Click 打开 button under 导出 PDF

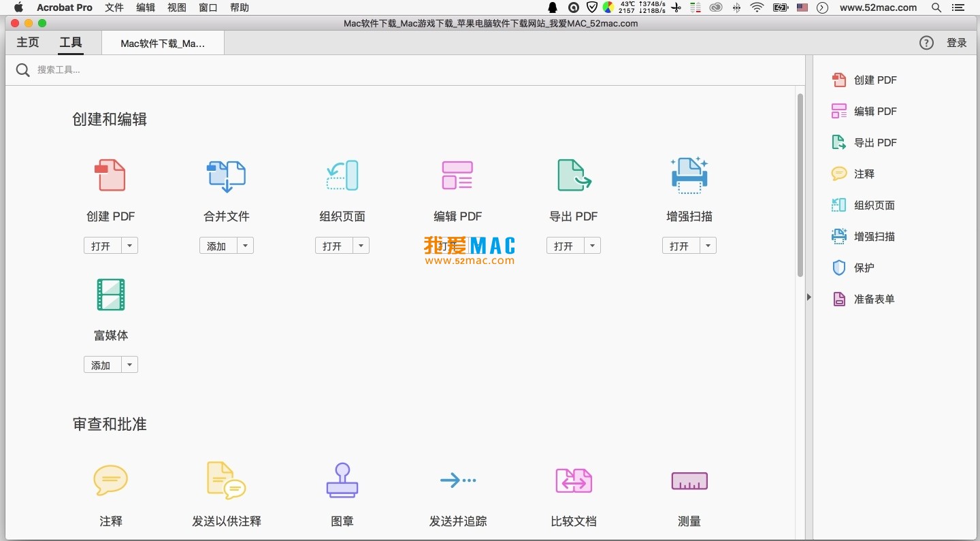point(566,246)
